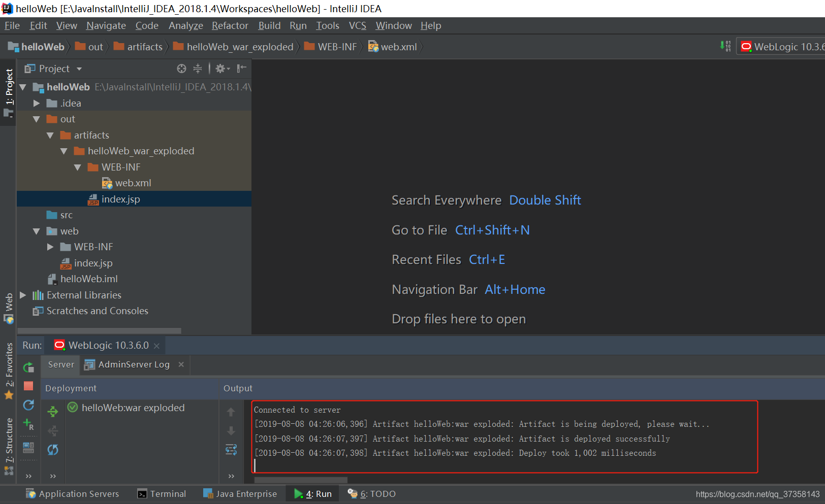Click the Output console horizontal scrollbar
This screenshot has width=825, height=504.
[301, 480]
